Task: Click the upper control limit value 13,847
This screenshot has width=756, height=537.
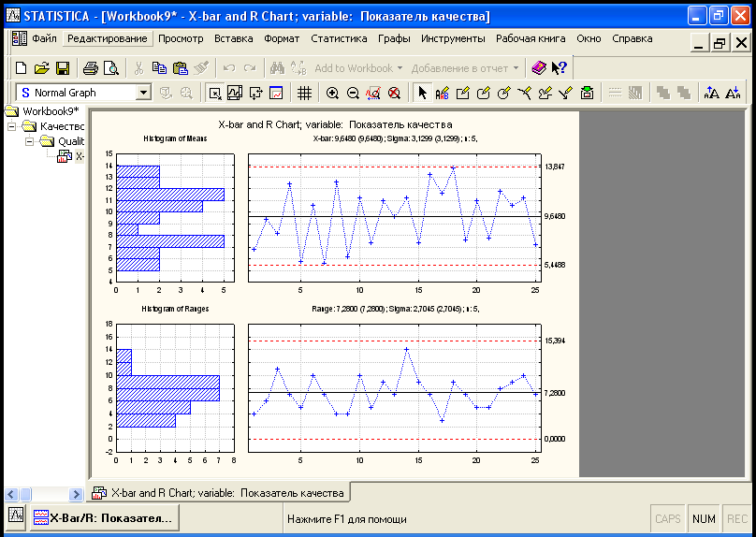Action: pos(555,167)
